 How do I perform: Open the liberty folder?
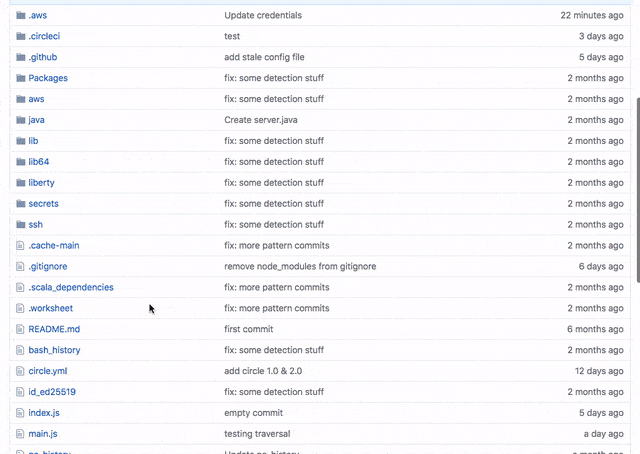coord(41,182)
